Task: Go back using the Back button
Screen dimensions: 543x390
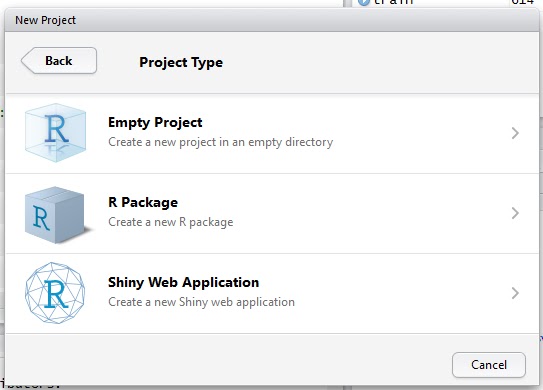Action: [59, 61]
